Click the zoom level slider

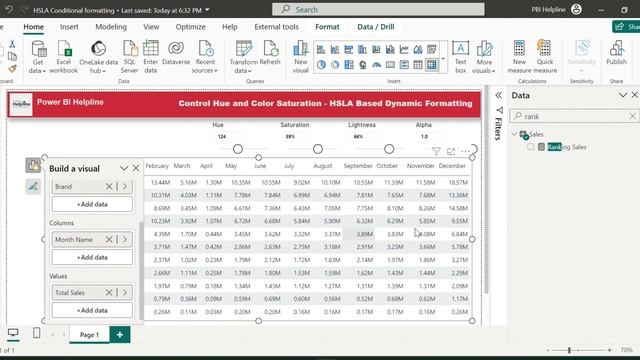(x=569, y=350)
